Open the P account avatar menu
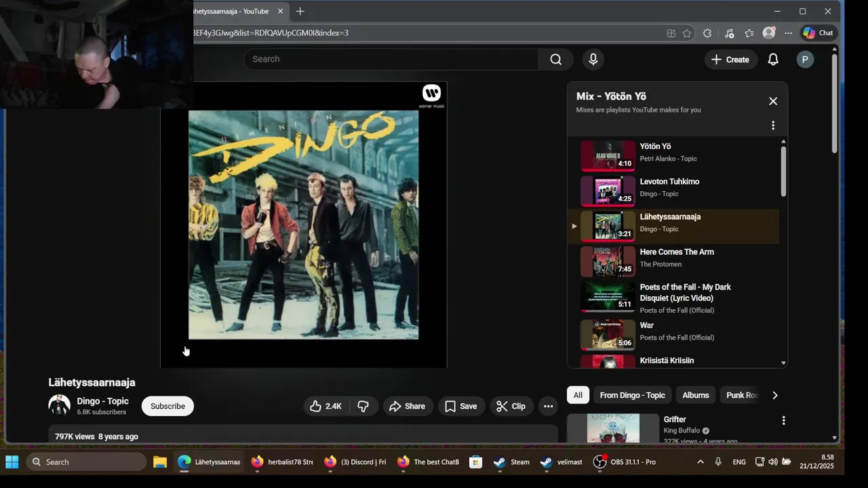The image size is (868, 488). 805,60
